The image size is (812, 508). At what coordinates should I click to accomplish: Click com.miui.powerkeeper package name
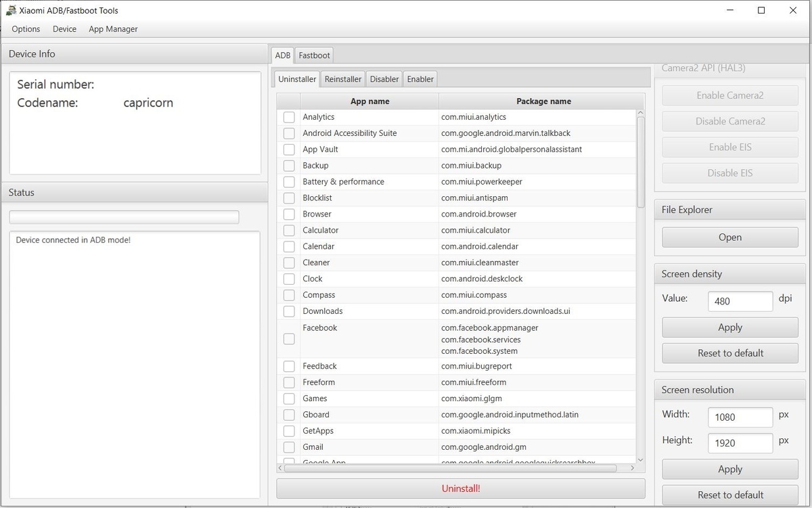pyautogui.click(x=482, y=182)
